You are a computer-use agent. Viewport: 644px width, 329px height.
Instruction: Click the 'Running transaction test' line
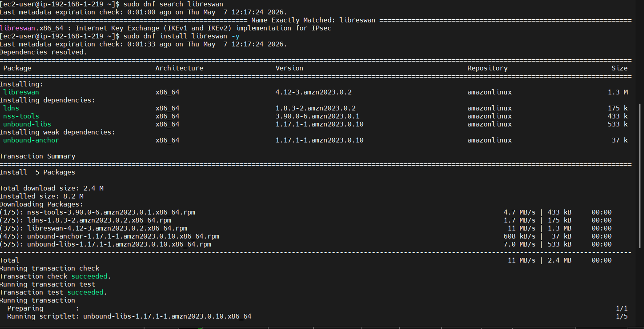pos(47,284)
